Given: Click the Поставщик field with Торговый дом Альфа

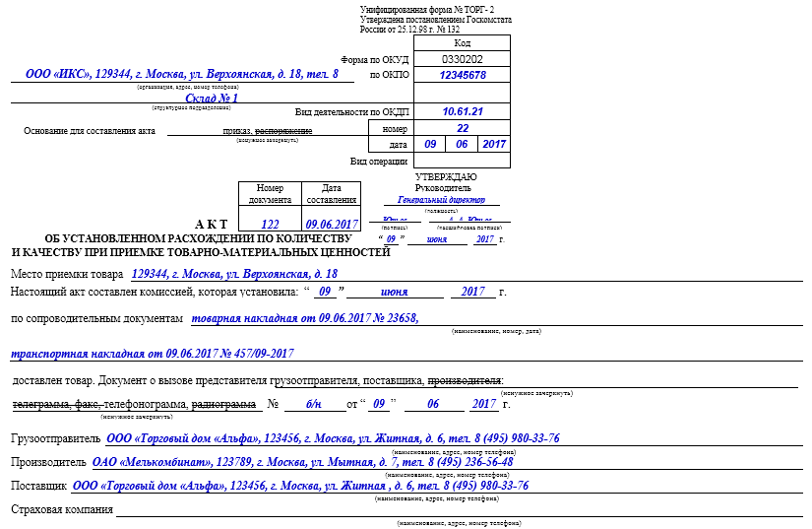Looking at the screenshot, I should click(x=300, y=486).
